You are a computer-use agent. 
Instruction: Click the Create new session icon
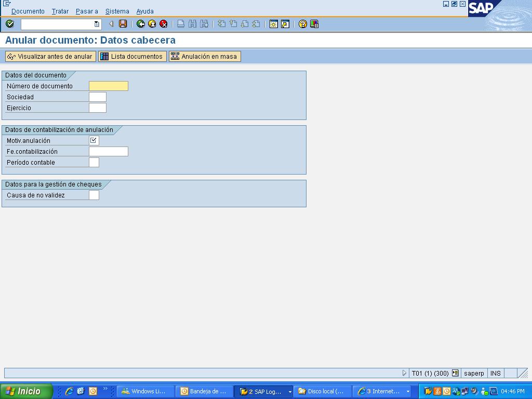(x=274, y=24)
